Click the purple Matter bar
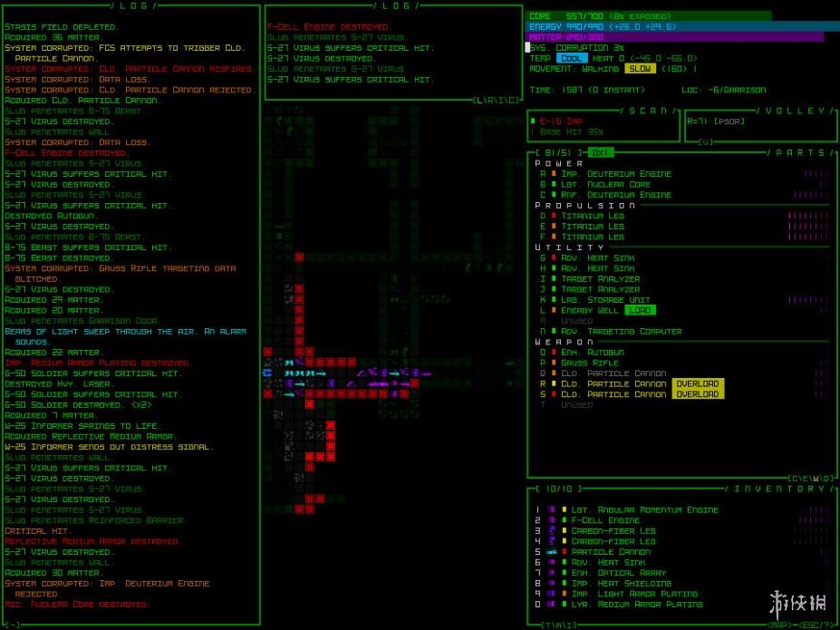 [x=675, y=37]
